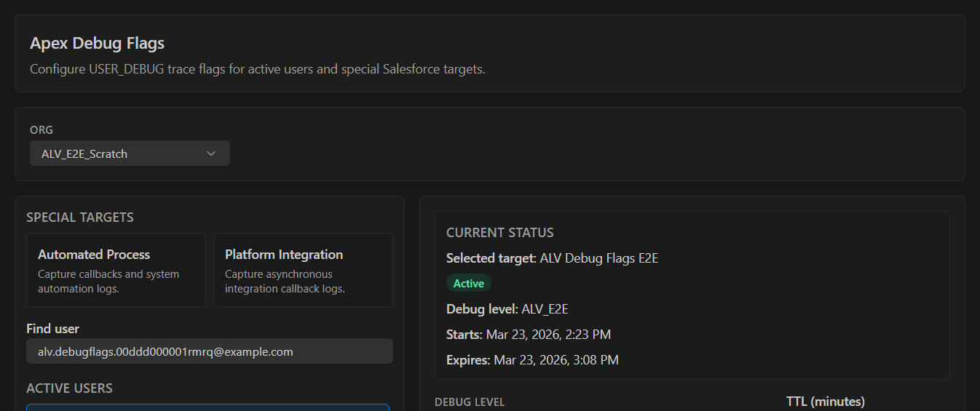Screen dimensions: 980x411
Task: Click the ACTIVE USERS heading
Action: point(69,388)
